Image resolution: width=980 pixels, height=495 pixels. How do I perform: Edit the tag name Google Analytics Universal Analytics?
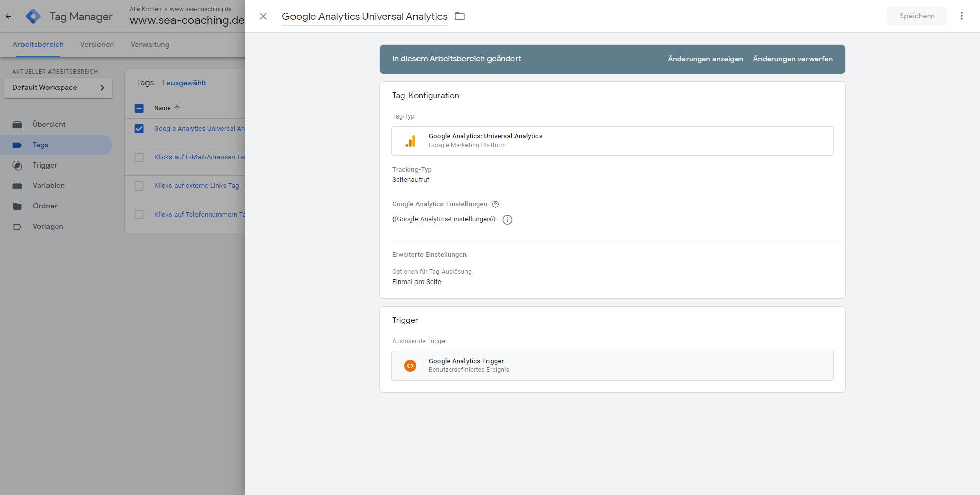(x=364, y=16)
